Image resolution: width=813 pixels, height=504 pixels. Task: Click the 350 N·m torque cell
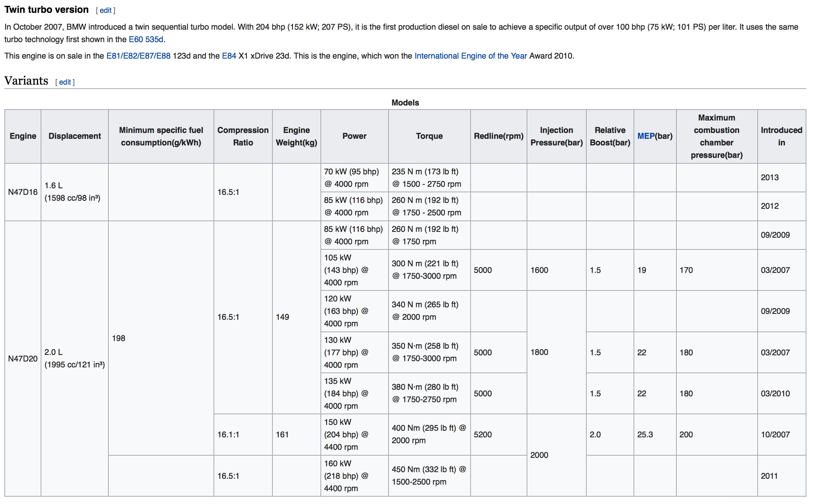429,352
